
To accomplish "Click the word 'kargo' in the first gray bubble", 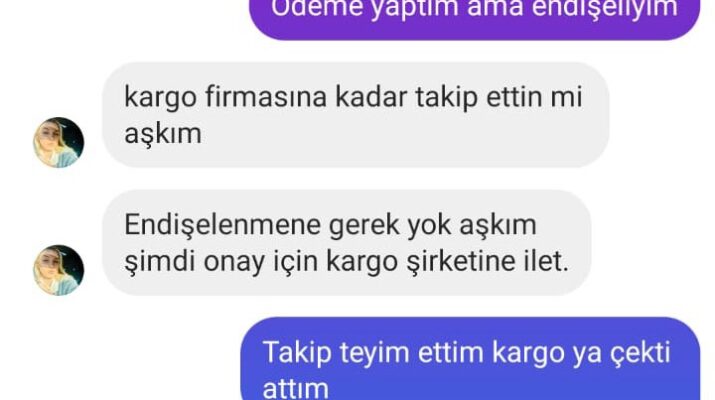I will (161, 98).
